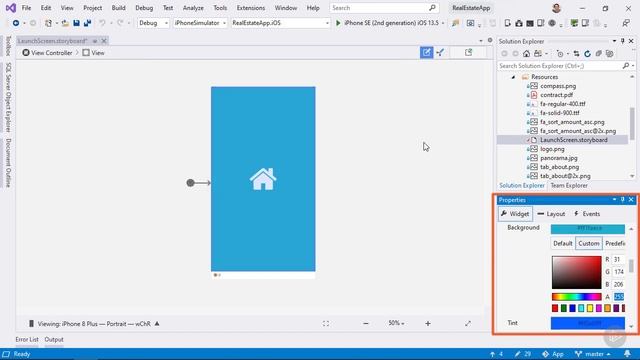The image size is (640, 360).
Task: Pin the Solution Explorer panel
Action: coord(622,41)
